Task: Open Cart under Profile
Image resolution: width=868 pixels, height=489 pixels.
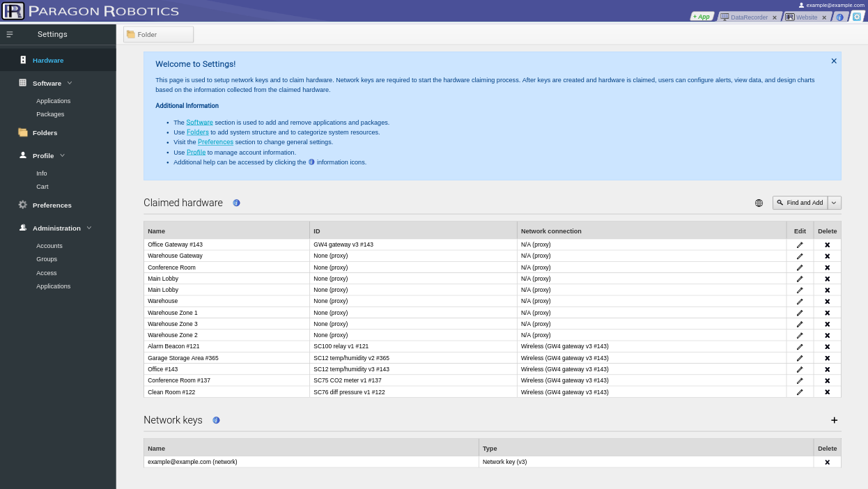Action: point(42,187)
